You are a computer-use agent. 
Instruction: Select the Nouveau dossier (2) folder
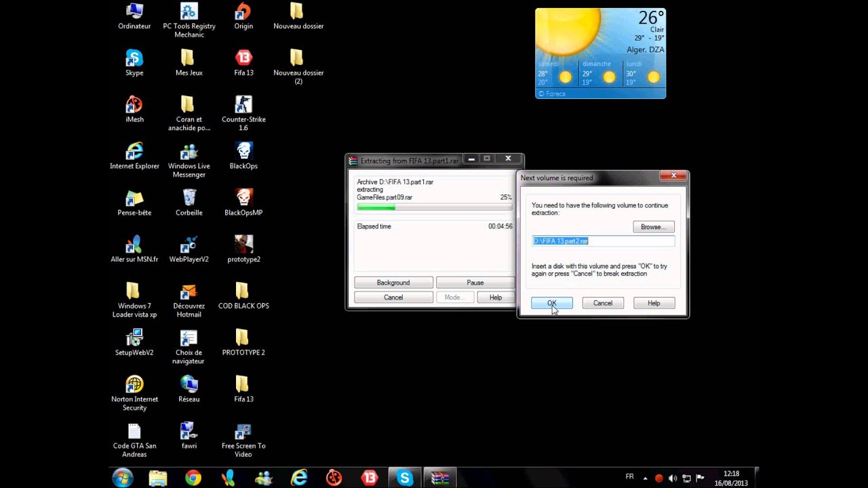(x=298, y=67)
